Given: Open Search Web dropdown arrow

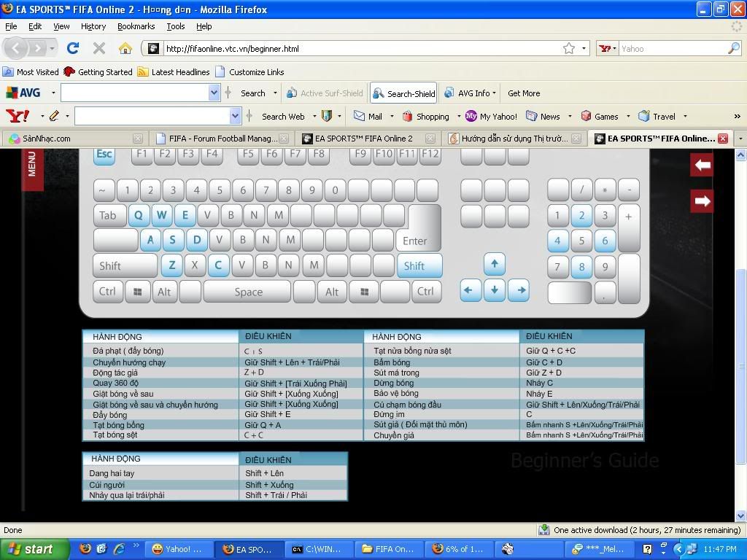Looking at the screenshot, I should (x=314, y=116).
